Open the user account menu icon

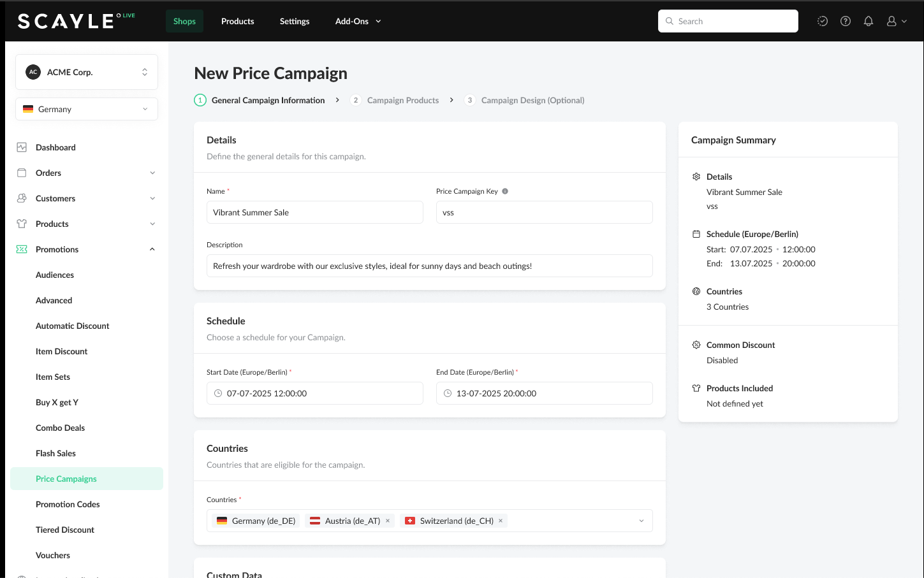tap(896, 21)
